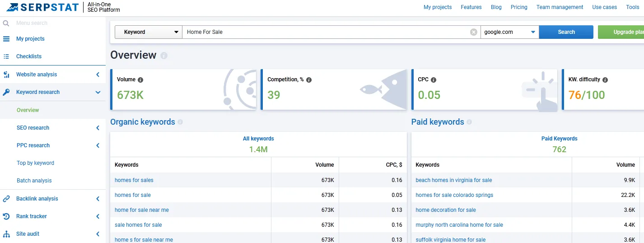This screenshot has height=243, width=644.
Task: Click the info icon beside Volume
Action: coord(140,80)
